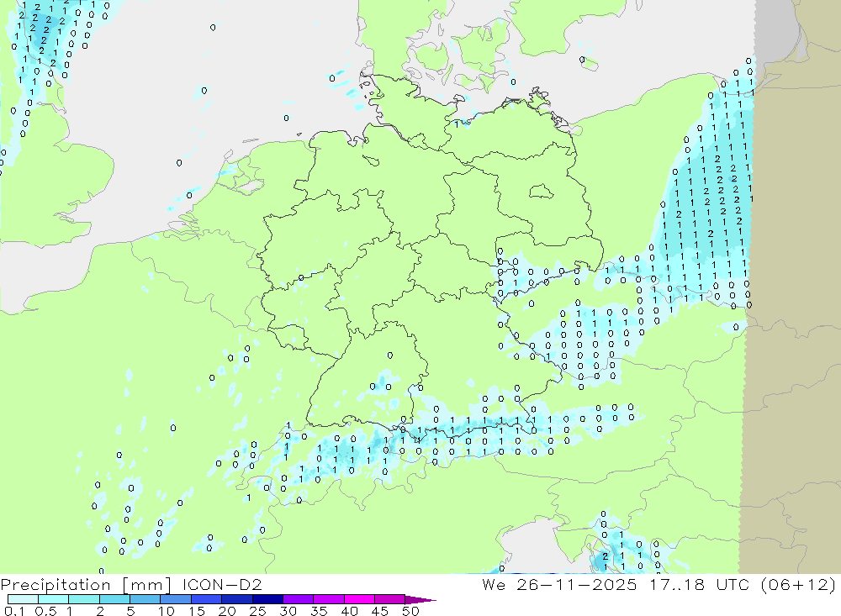
Task: Pick the 25–30 mm dark navy legend segment
Action: [x=267, y=599]
